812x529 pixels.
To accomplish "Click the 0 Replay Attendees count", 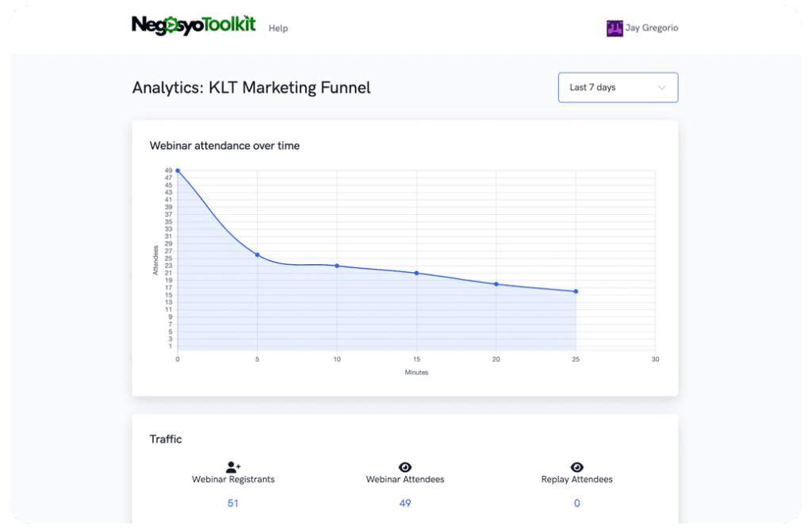I will (576, 503).
